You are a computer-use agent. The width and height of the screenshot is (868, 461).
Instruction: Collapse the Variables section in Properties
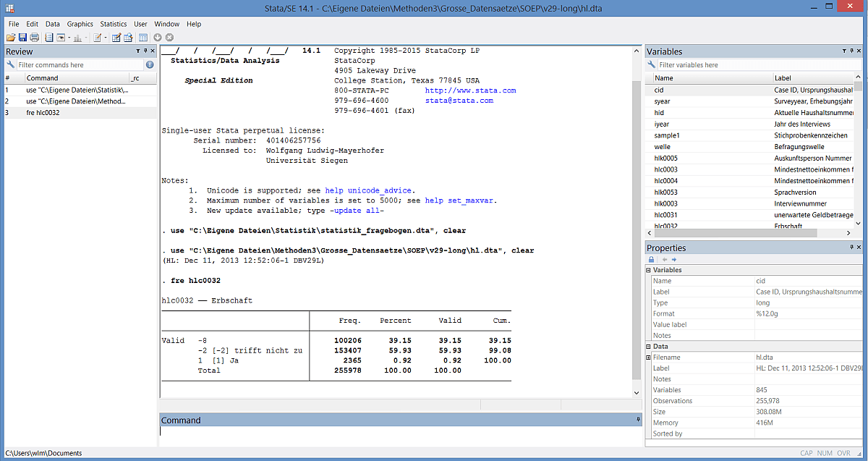(x=648, y=270)
